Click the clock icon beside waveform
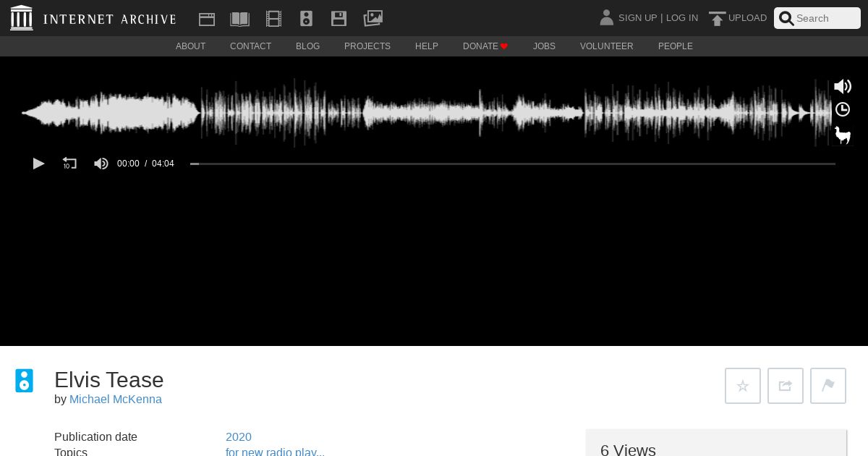 click(x=843, y=110)
